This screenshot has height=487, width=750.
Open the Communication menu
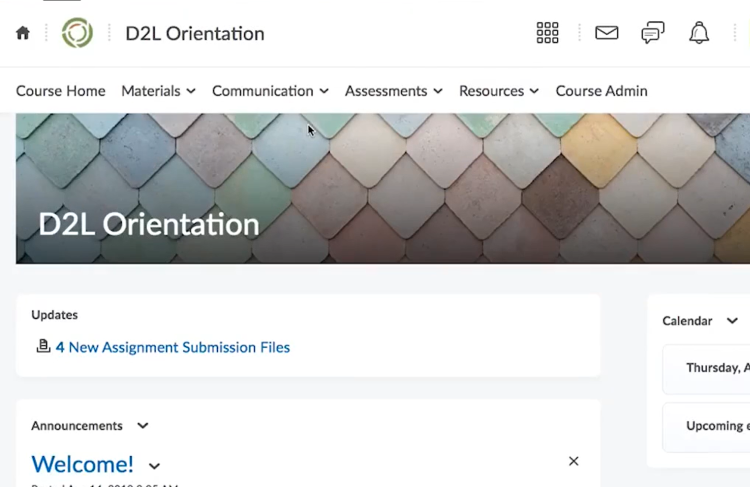coord(270,91)
